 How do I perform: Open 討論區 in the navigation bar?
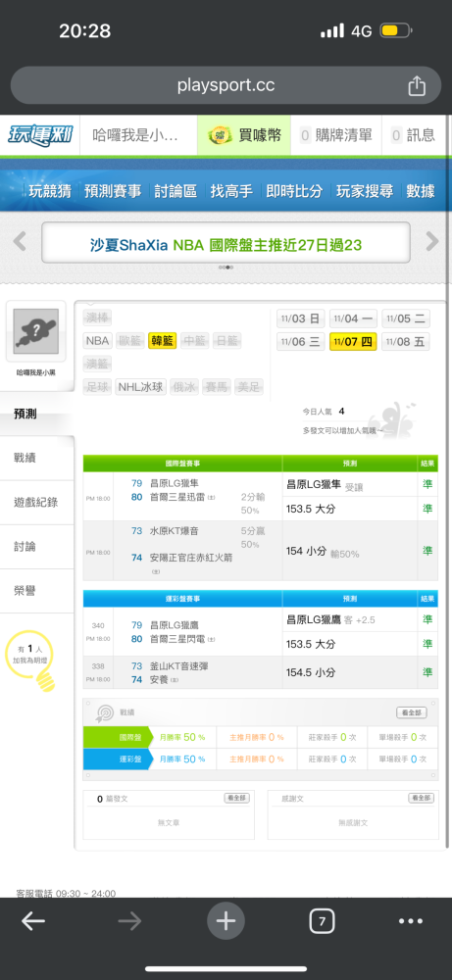(176, 191)
